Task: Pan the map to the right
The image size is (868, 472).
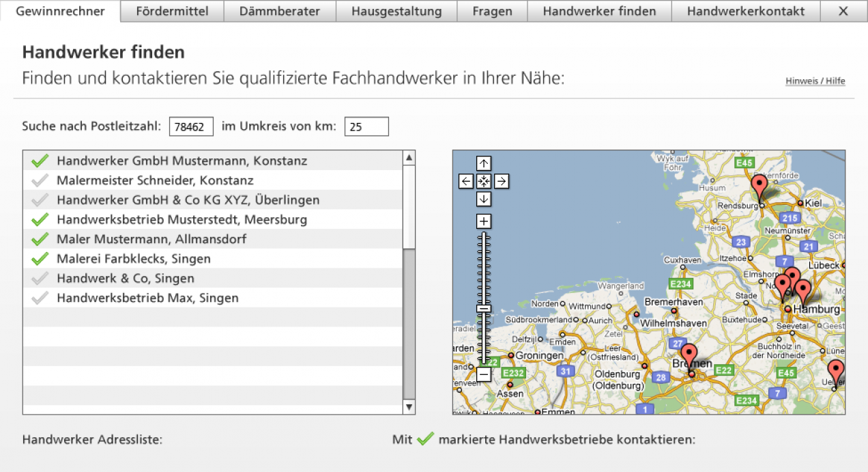Action: (502, 181)
